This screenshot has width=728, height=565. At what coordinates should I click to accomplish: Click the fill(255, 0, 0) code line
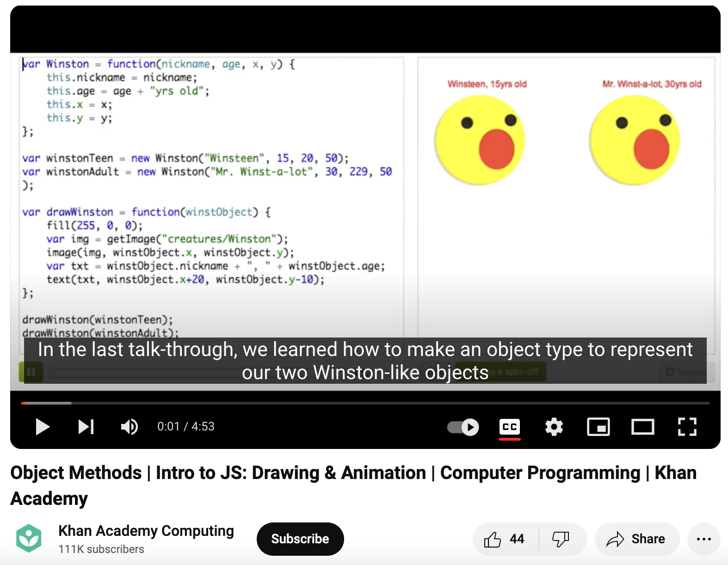(94, 226)
